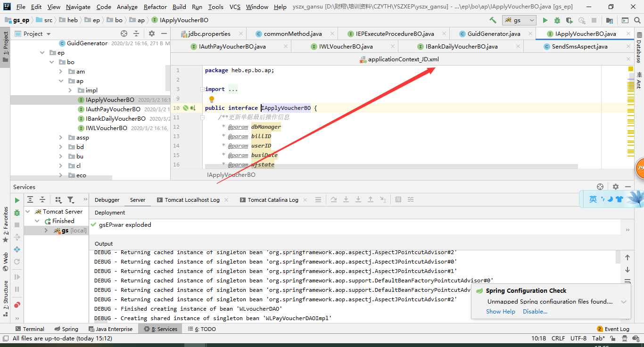Select GuidGenerator in project tree
This screenshot has width=644, height=347.
[87, 43]
